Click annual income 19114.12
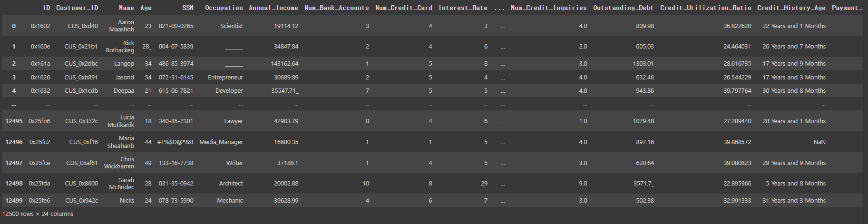The width and height of the screenshot is (868, 224). click(286, 26)
